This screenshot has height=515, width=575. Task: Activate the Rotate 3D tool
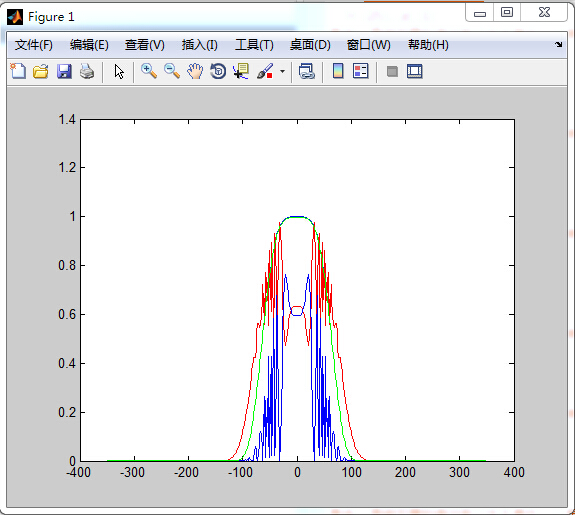click(x=218, y=71)
